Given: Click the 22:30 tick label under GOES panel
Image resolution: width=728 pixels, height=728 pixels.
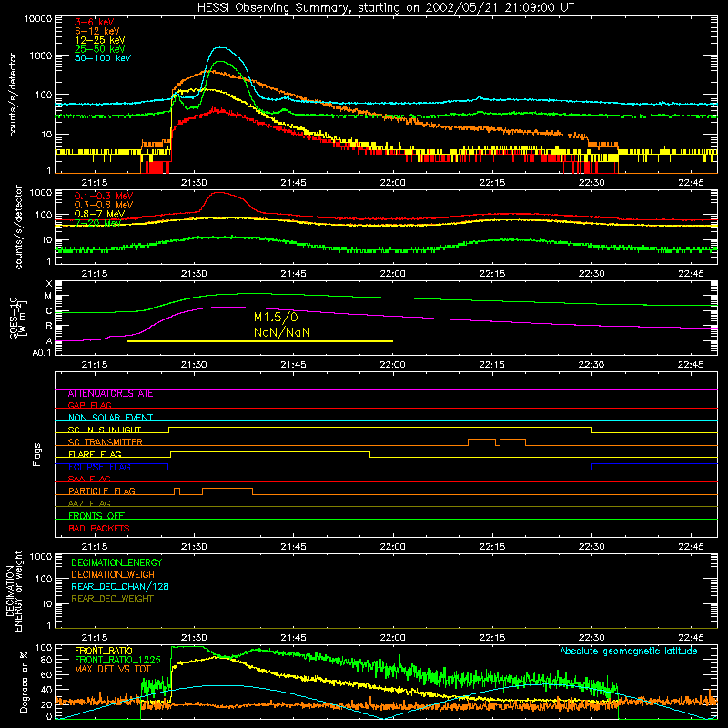Looking at the screenshot, I should 591,365.
